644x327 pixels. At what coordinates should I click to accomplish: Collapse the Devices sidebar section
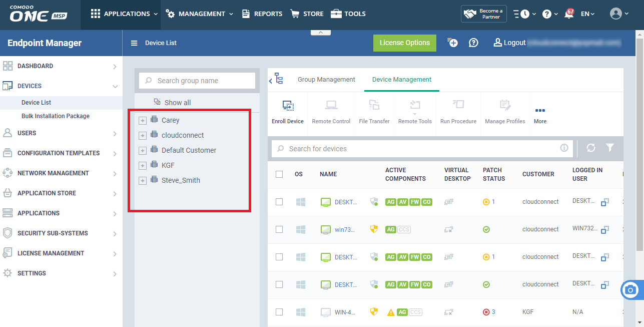click(61, 86)
